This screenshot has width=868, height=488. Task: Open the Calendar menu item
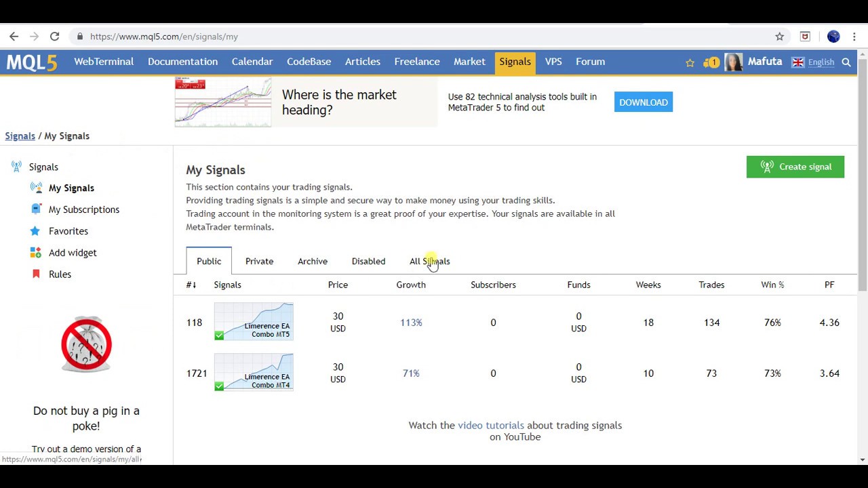252,62
